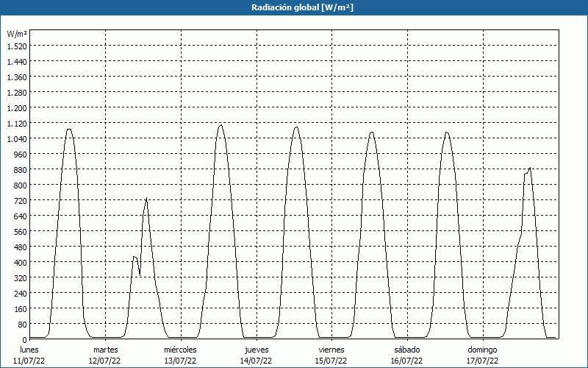The height and width of the screenshot is (368, 588).
Task: Click the Wednesday radiation curve peak
Action: pos(220,125)
